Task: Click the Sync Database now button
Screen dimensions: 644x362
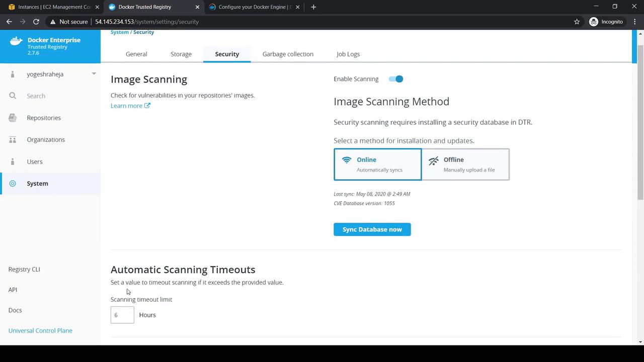Action: click(372, 229)
